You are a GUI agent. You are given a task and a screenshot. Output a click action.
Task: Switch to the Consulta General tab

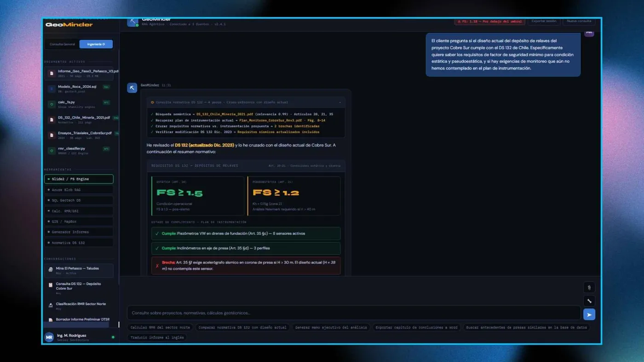(62, 44)
